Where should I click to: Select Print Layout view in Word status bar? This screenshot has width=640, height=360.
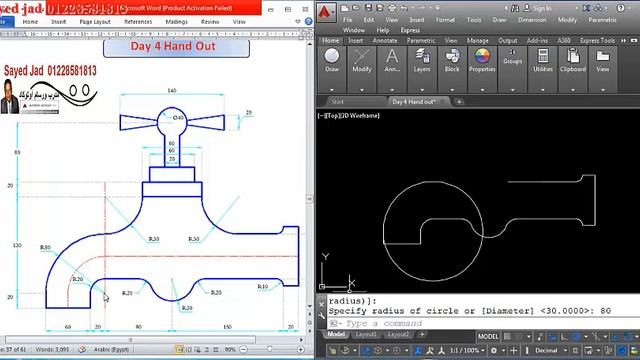(x=179, y=349)
